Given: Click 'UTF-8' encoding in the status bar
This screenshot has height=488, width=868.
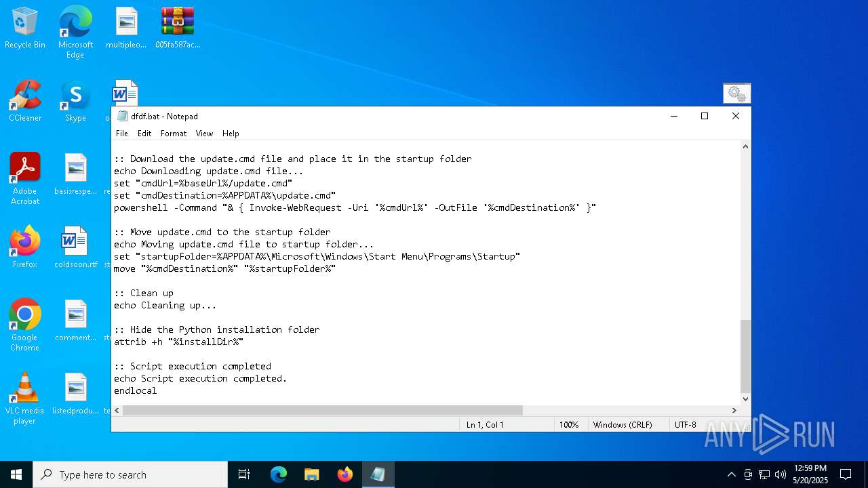Looking at the screenshot, I should click(685, 425).
